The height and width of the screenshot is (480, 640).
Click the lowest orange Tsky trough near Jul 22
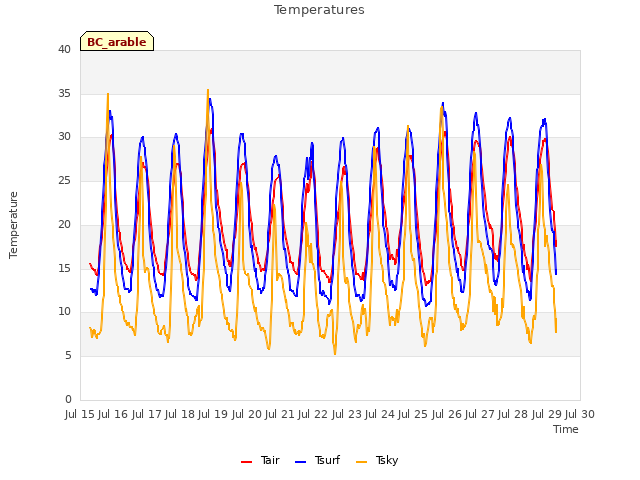point(335,353)
